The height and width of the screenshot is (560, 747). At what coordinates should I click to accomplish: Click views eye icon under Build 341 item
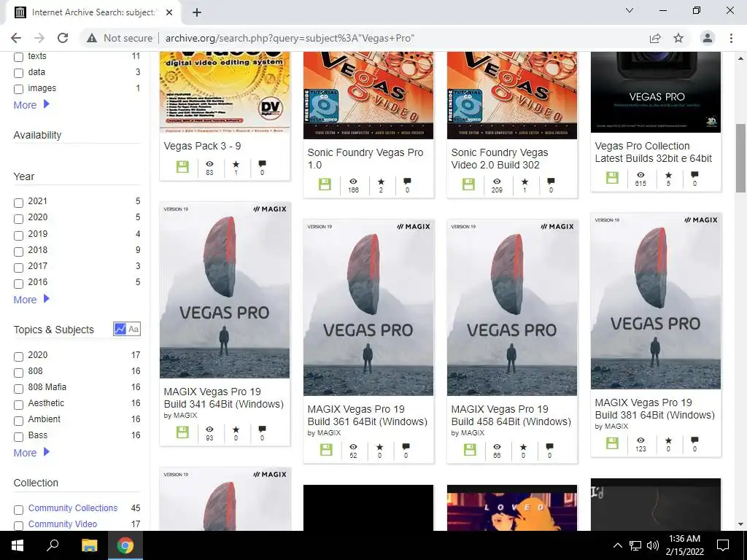pos(209,429)
